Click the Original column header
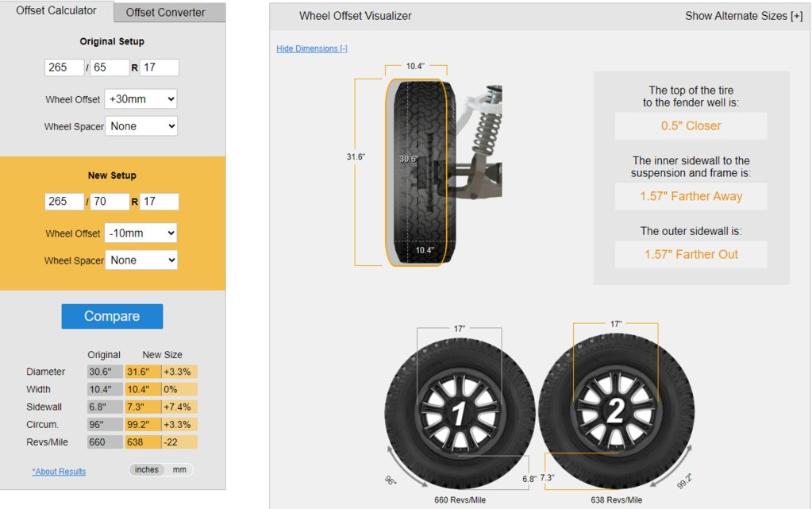This screenshot has width=812, height=509. click(x=103, y=355)
